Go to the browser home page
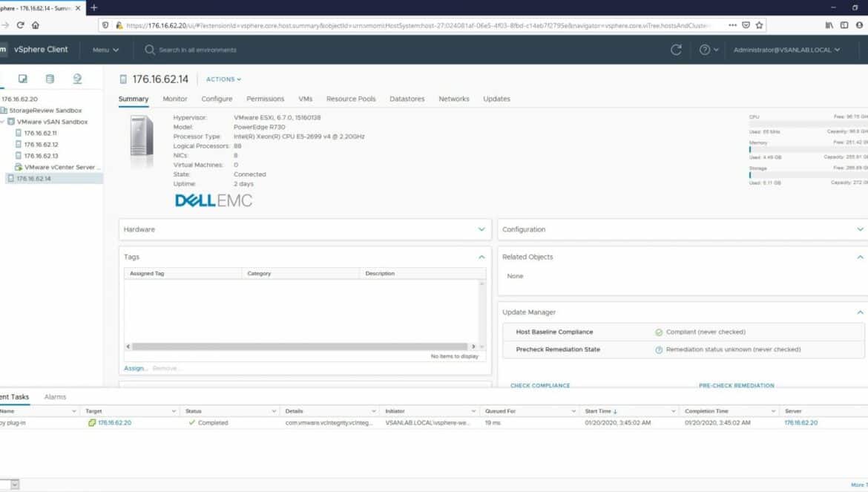This screenshot has height=492, width=868. click(36, 25)
